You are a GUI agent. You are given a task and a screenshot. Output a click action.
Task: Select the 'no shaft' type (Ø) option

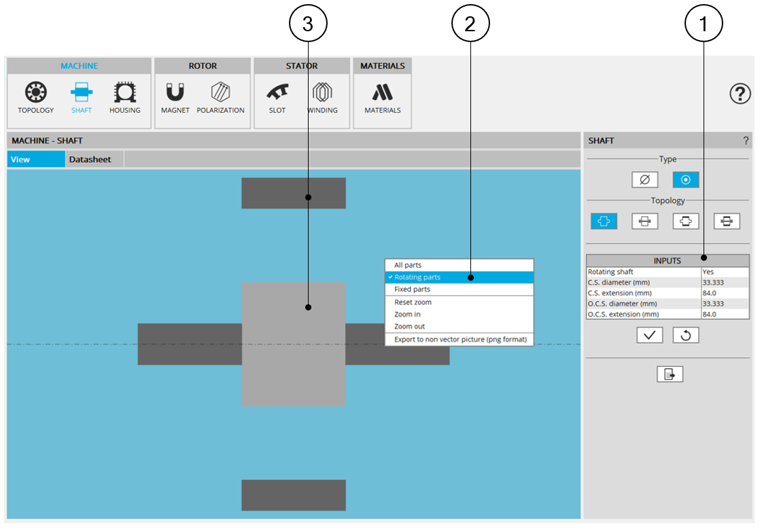[x=644, y=180]
